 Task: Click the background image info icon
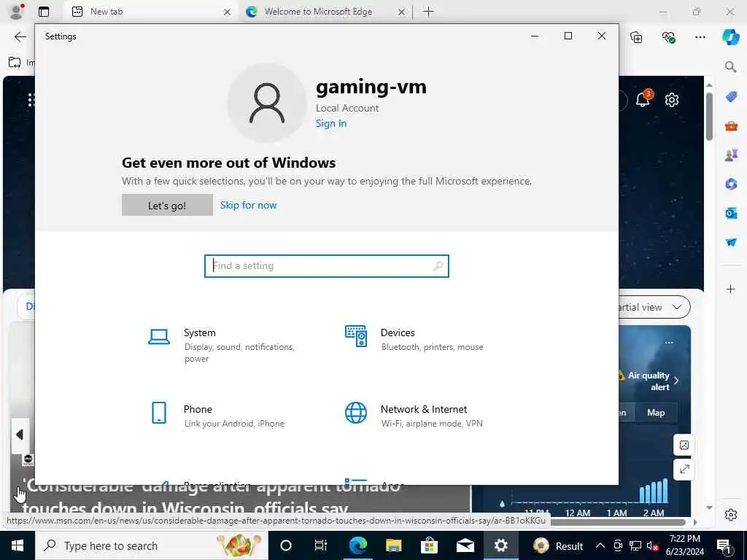[x=684, y=445]
